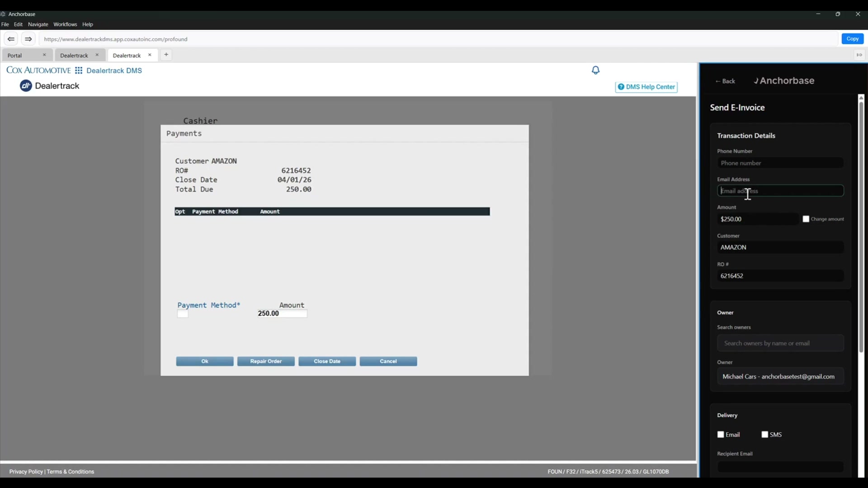
Task: Click the scrollbar up arrow in panel
Action: [x=861, y=98]
